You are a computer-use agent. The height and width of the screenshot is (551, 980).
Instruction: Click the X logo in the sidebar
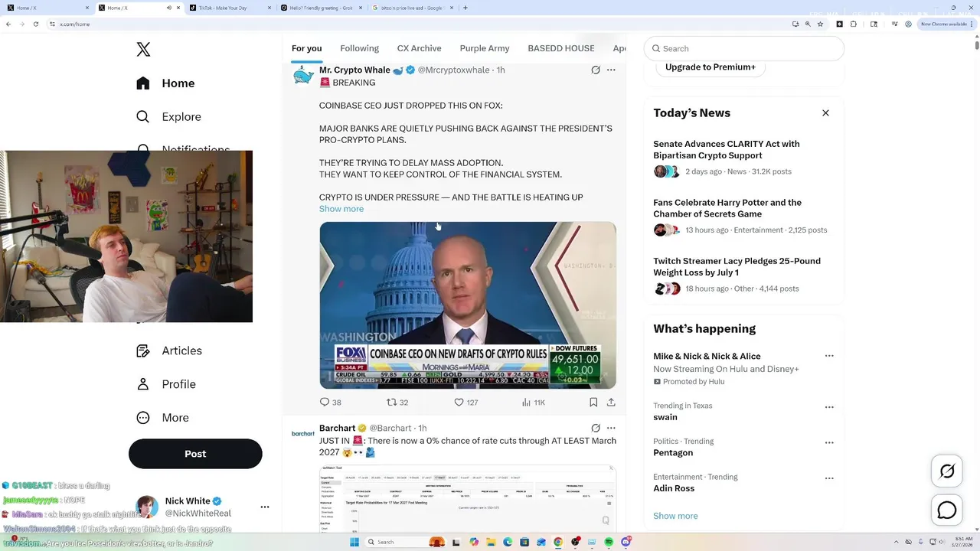pos(143,50)
